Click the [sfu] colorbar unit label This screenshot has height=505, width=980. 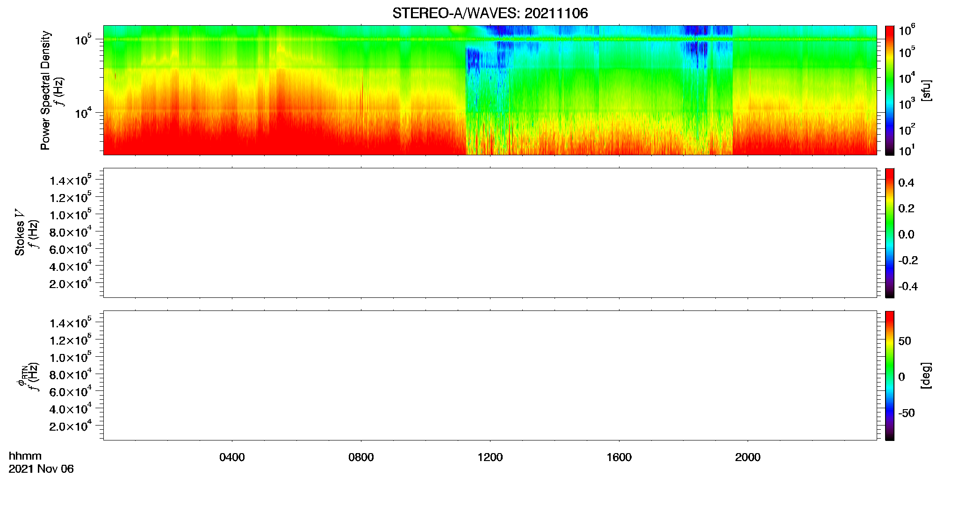(x=926, y=90)
